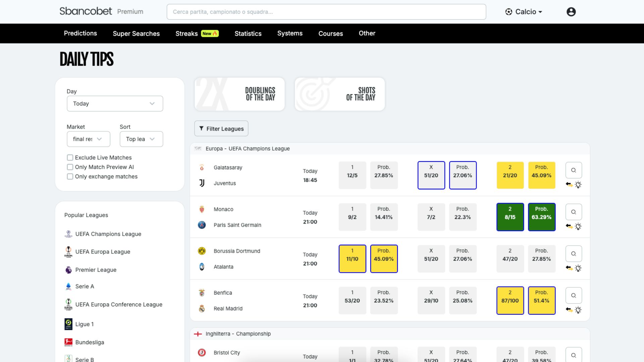Image resolution: width=644 pixels, height=362 pixels.
Task: Click the Filter Leagues funnel icon
Action: pos(201,128)
